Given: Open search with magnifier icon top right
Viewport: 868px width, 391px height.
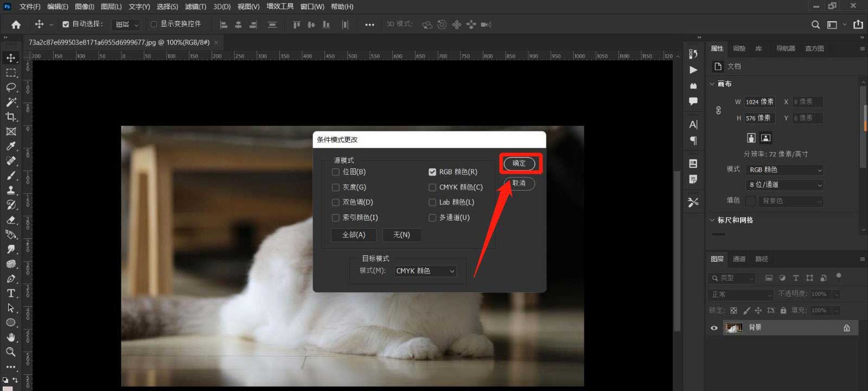Looking at the screenshot, I should [815, 24].
